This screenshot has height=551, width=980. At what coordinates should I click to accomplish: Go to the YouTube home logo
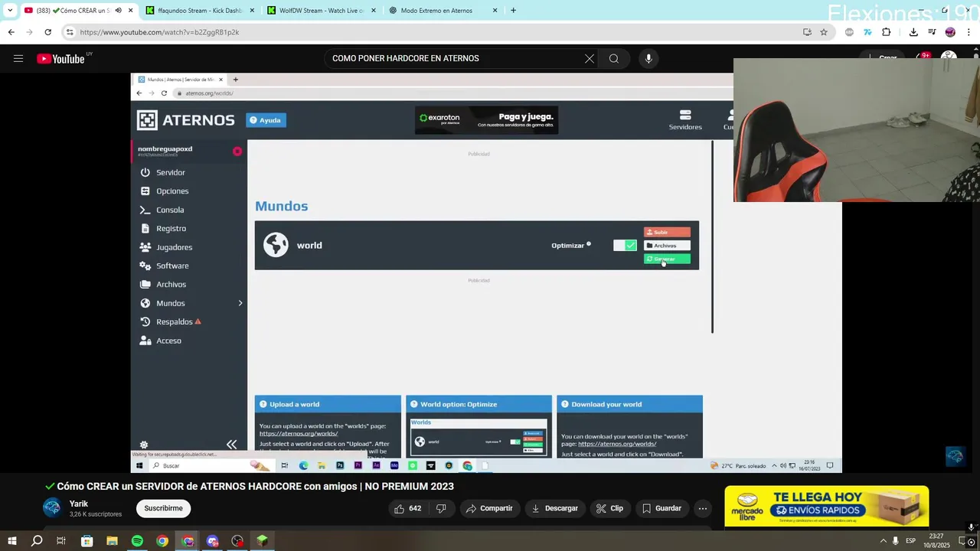coord(60,59)
